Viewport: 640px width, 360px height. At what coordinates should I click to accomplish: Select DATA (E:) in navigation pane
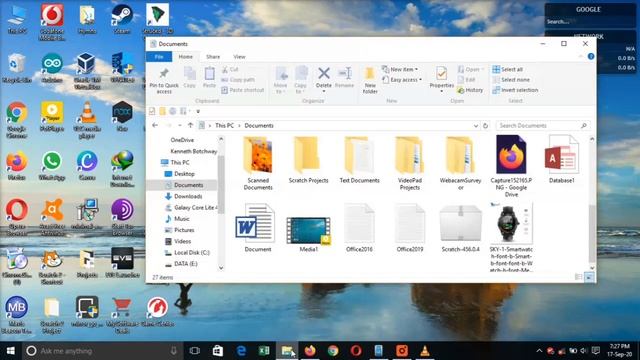coord(181,264)
